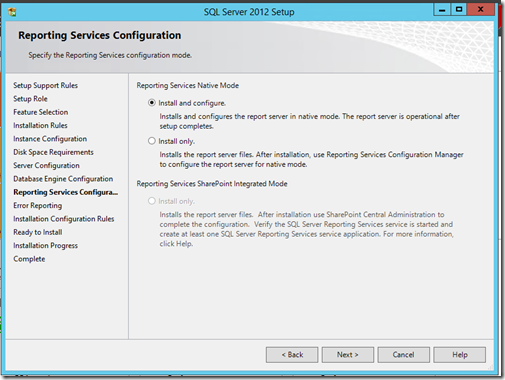Screen dimensions: 505x380
Task: Click 'Specify the Reporting Services configuration mode' text
Action: point(110,55)
